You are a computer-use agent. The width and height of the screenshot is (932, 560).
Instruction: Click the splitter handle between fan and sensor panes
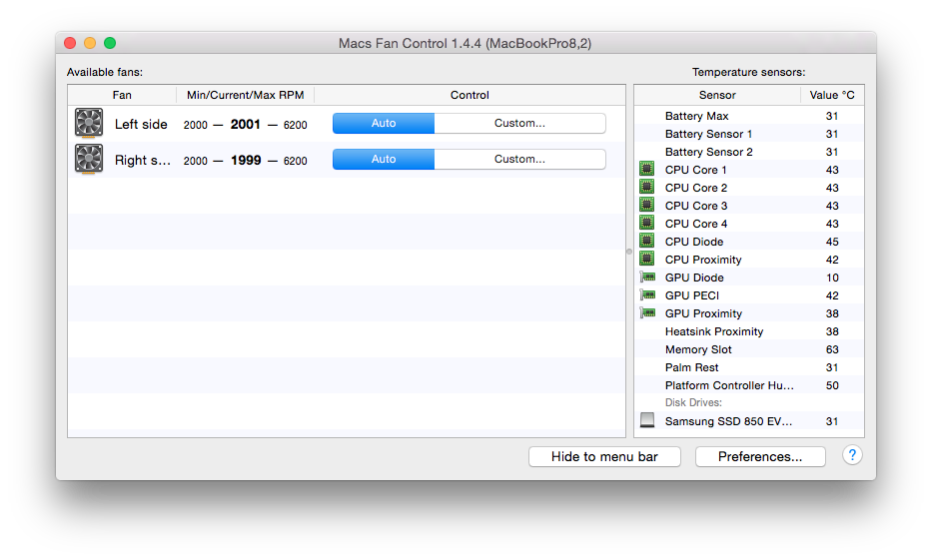pos(629,252)
